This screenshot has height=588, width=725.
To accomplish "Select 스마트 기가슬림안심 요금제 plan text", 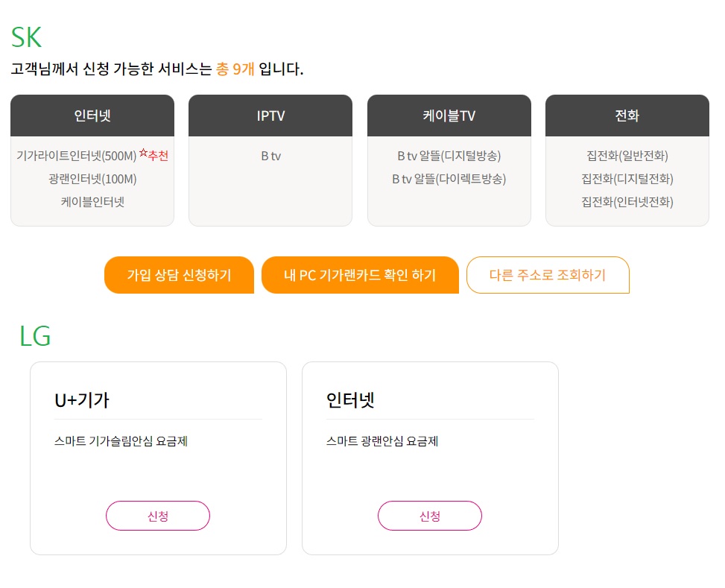I will (x=121, y=441).
